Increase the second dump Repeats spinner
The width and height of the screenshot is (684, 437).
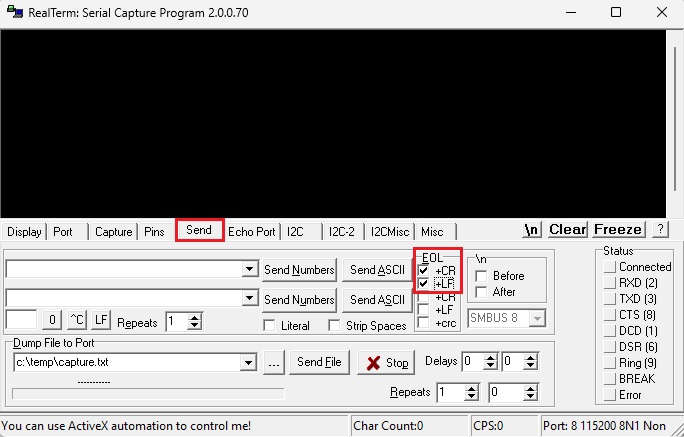(x=531, y=388)
